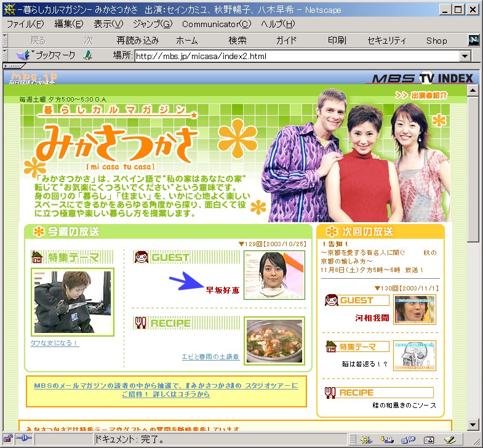
Task: Click the URL field showing mbs.jp/micasa/index2.html
Action: click(297, 56)
